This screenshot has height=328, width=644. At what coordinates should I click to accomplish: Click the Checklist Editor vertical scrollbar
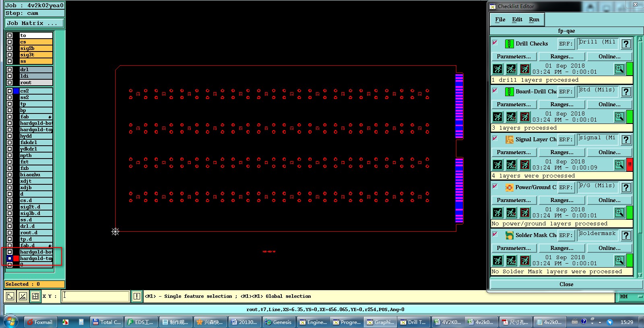click(x=640, y=157)
